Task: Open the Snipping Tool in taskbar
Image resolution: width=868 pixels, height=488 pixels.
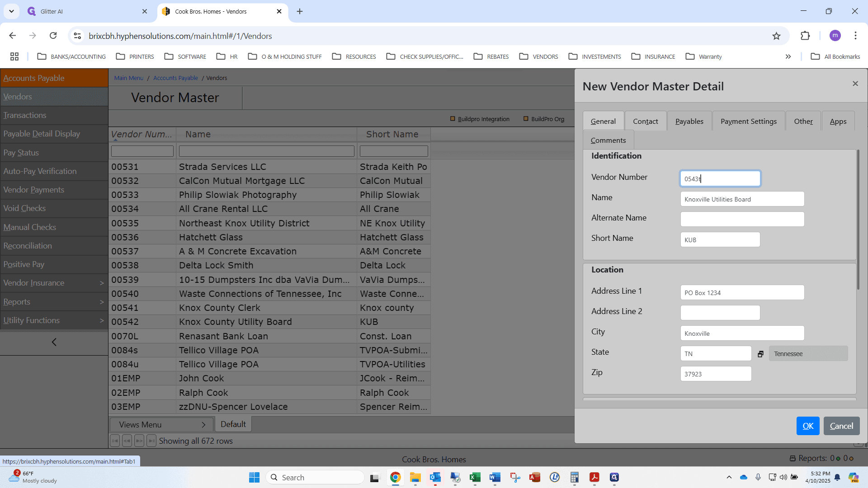Action: click(514, 477)
